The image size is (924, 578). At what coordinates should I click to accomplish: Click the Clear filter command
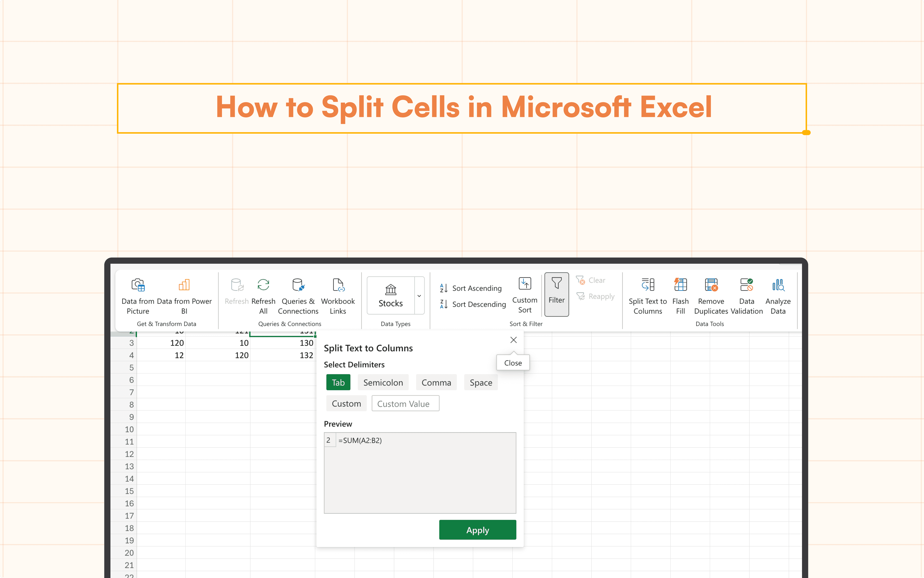pos(590,280)
